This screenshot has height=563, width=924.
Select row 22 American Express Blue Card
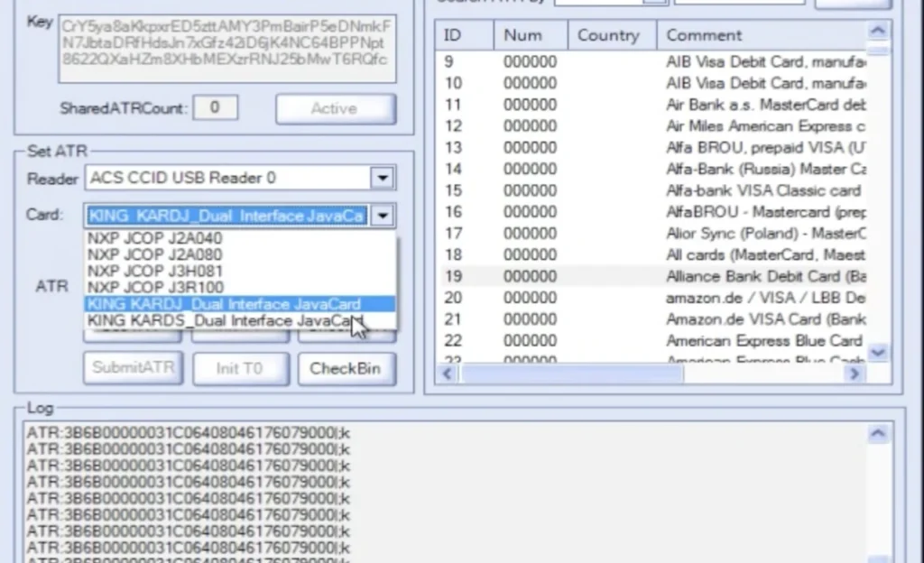653,341
